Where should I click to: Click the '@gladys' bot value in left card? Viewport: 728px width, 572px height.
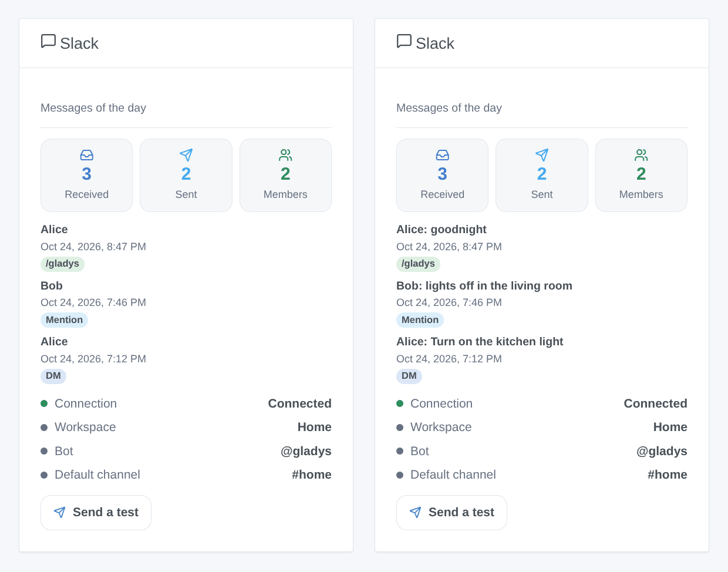(x=306, y=451)
